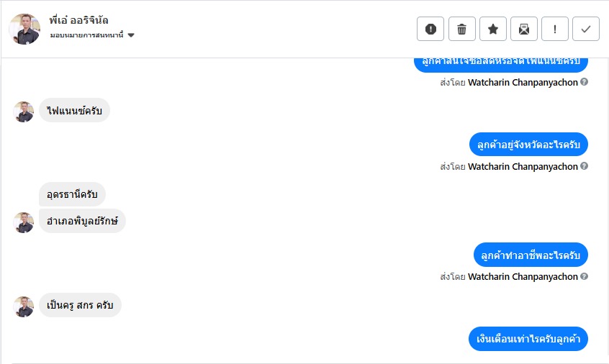
Task: Click the dropdown arrow beside the assign conversation label
Action: (131, 35)
